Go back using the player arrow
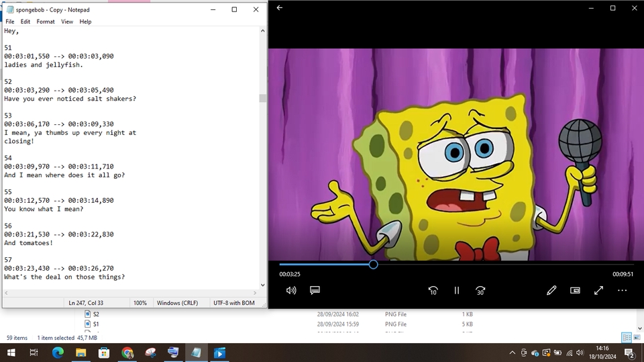This screenshot has height=362, width=644. tap(280, 8)
